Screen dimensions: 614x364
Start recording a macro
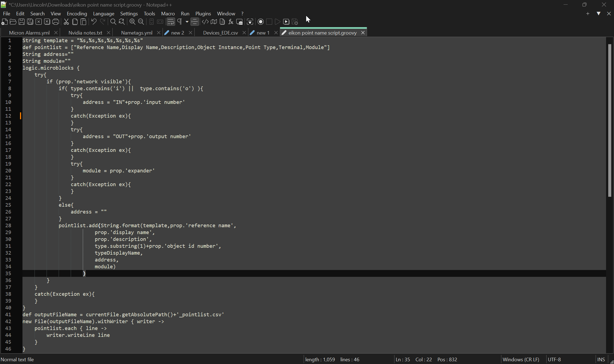pyautogui.click(x=261, y=22)
